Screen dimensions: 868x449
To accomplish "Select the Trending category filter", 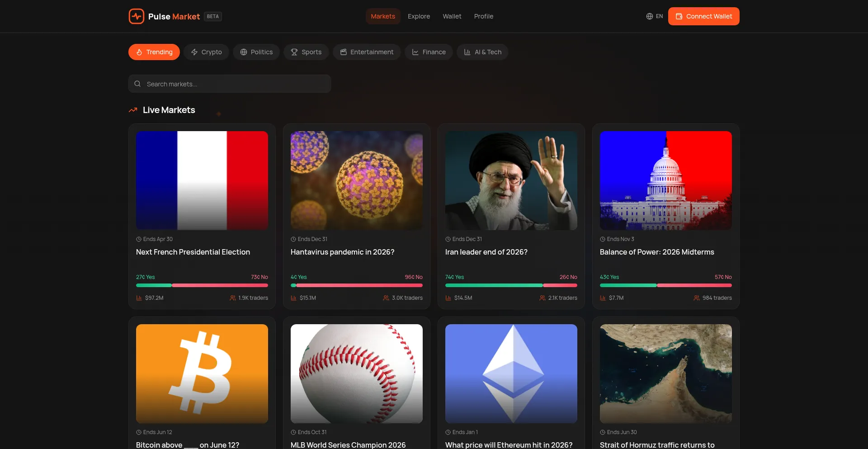I will tap(154, 52).
